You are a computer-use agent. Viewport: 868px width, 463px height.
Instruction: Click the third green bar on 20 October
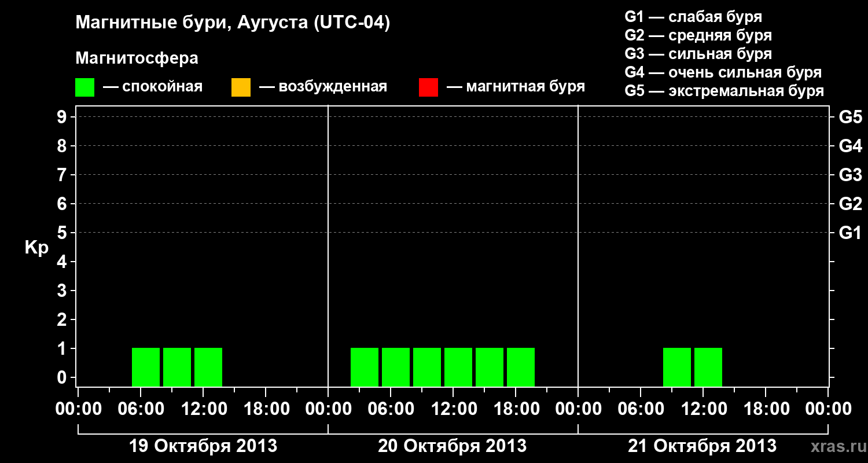point(427,367)
